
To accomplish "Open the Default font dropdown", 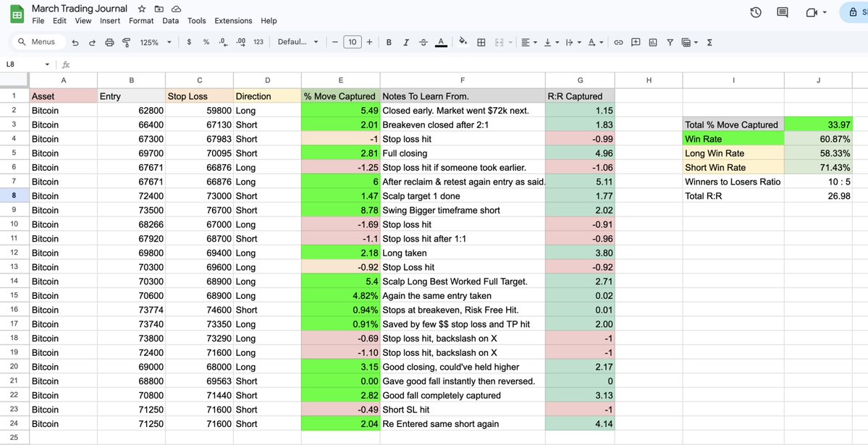I will (298, 42).
